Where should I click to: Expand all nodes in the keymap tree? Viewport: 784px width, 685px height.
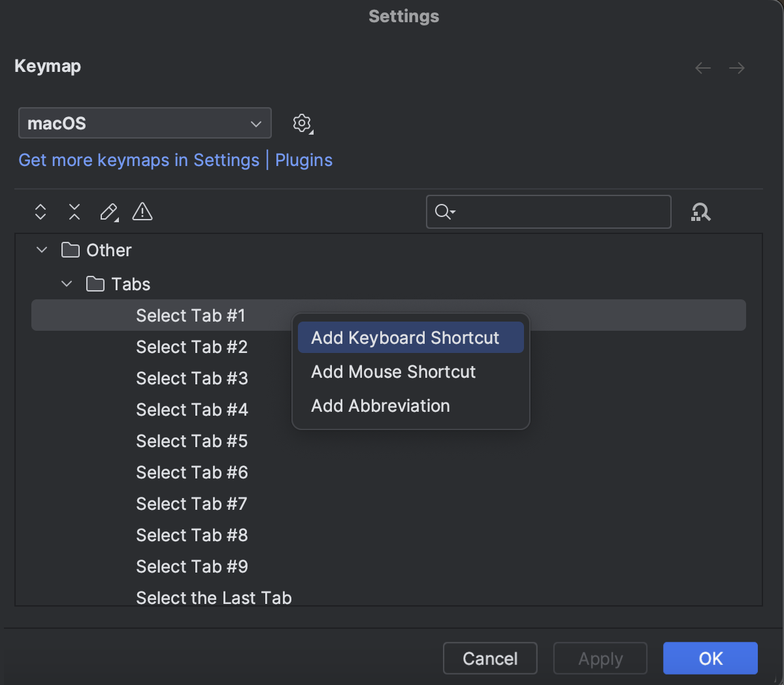40,212
